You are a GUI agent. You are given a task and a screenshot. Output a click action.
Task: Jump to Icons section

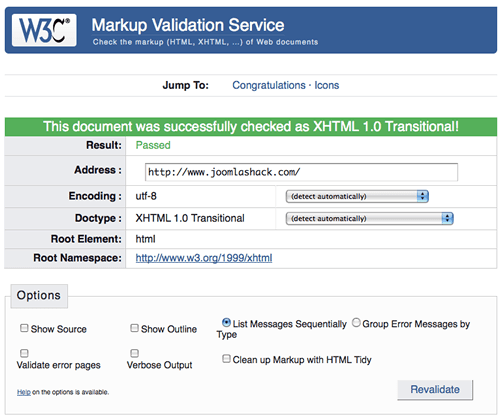click(327, 85)
